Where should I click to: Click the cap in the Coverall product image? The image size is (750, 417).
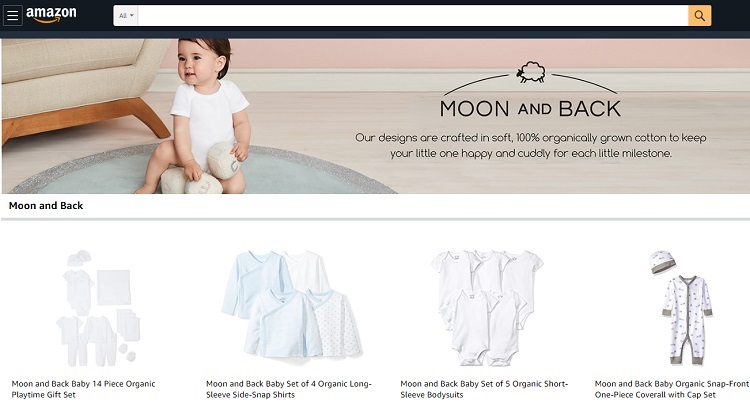(x=662, y=262)
